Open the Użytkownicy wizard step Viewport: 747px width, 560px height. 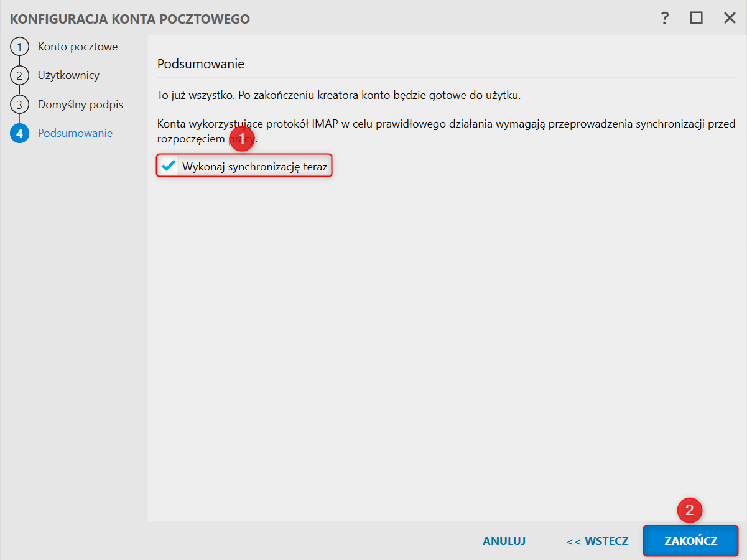tap(68, 75)
